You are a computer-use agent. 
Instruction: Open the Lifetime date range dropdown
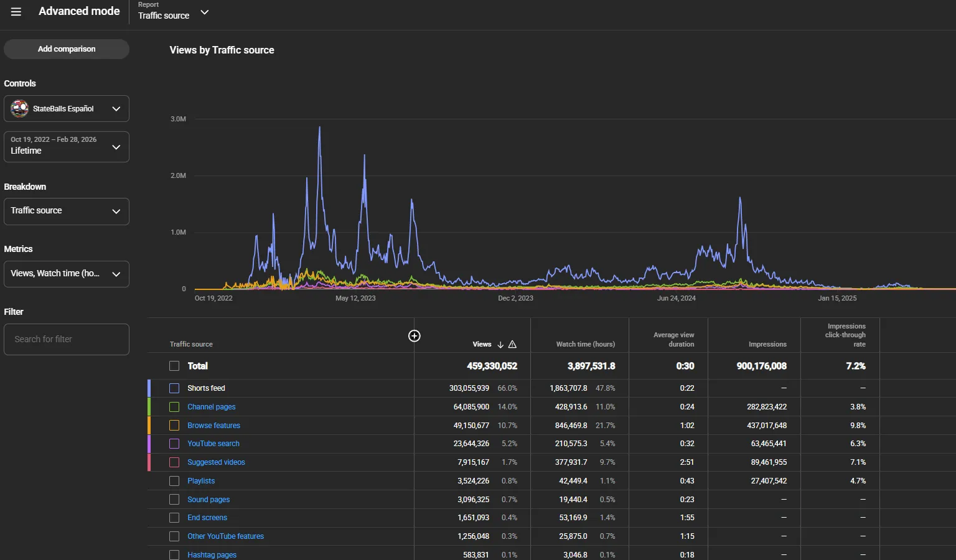coord(67,147)
